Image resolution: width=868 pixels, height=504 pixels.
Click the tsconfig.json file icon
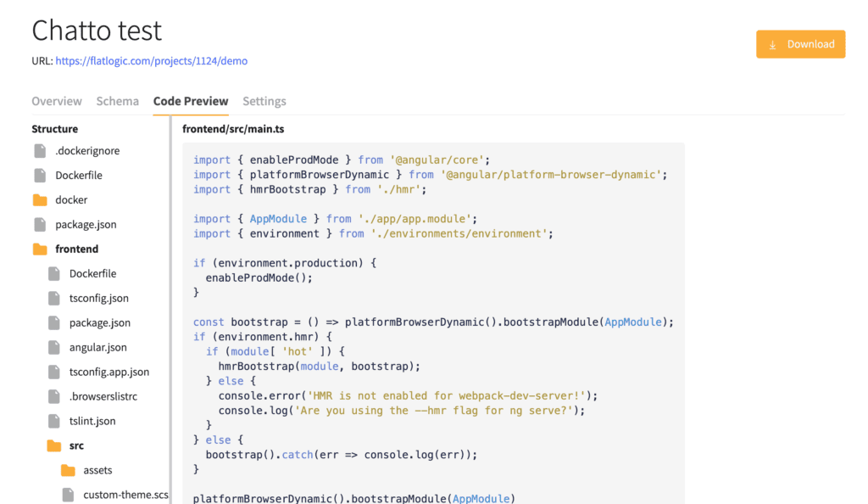coord(53,298)
